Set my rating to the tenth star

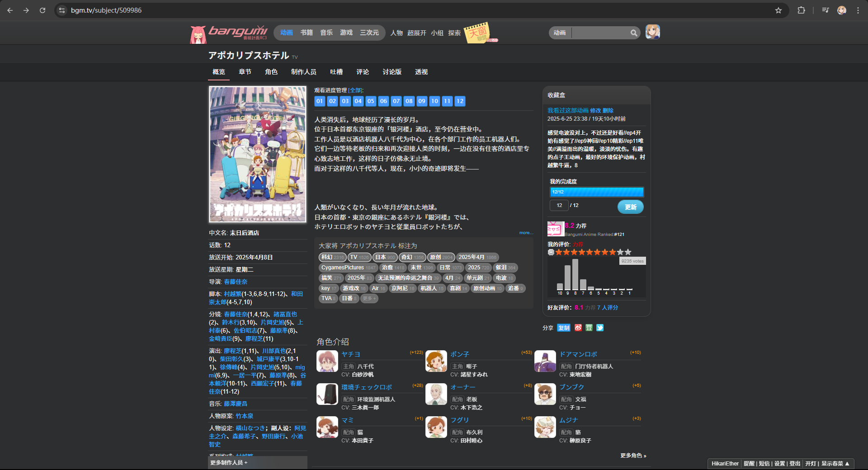pos(628,252)
